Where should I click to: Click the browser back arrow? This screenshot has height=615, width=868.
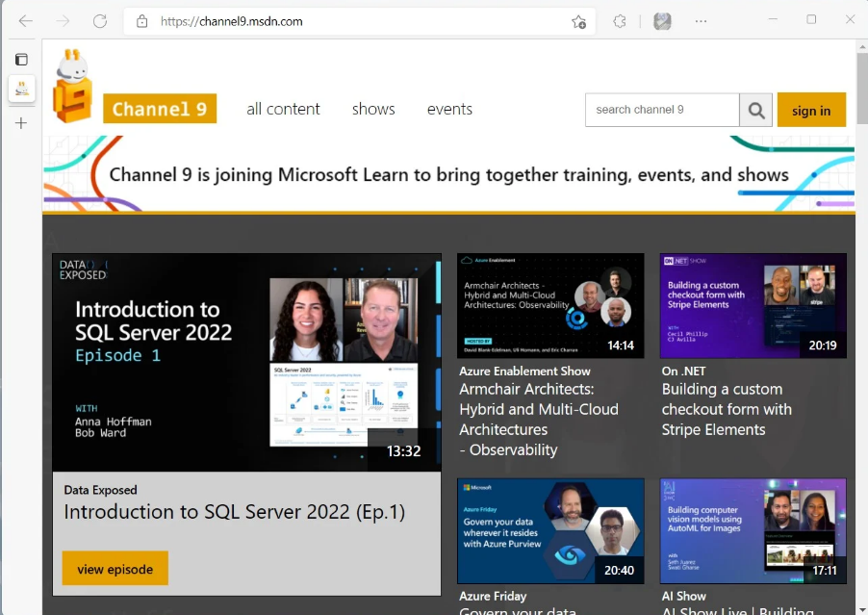coord(26,20)
